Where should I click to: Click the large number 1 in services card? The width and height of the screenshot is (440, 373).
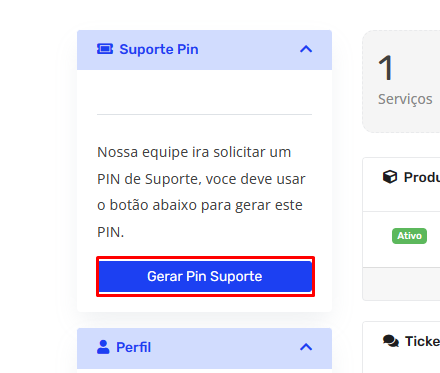[386, 68]
